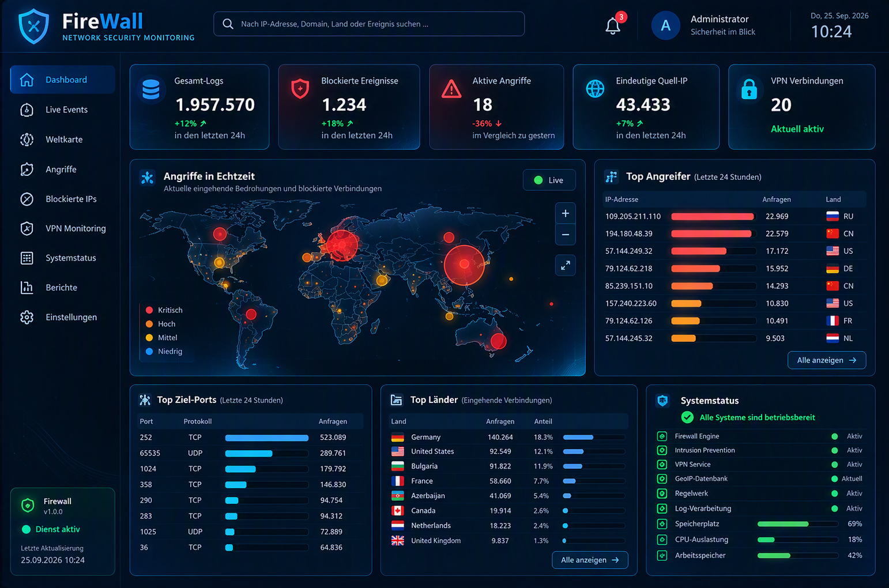889x588 pixels.
Task: Select attacker IP 57.144.245.32
Action: tap(629, 338)
